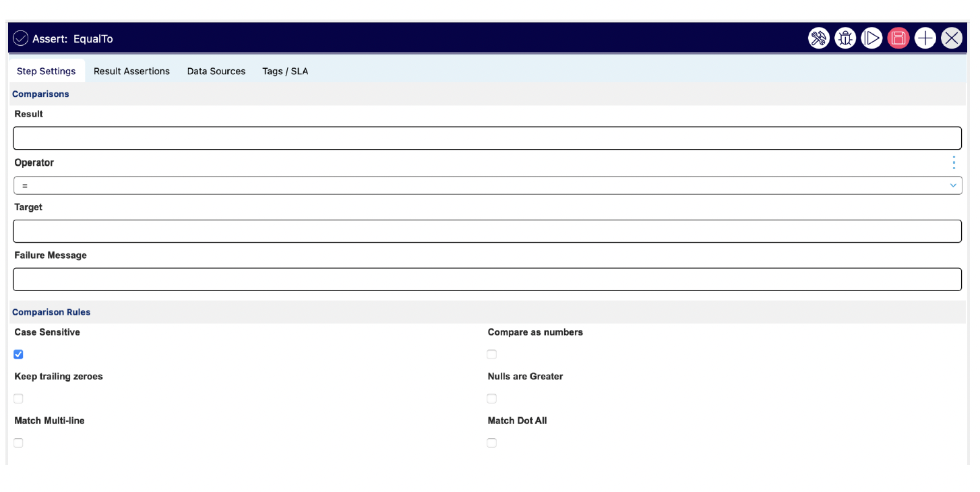This screenshot has height=492, width=980.
Task: Click the checkmark icon beside Assert title
Action: coord(20,38)
